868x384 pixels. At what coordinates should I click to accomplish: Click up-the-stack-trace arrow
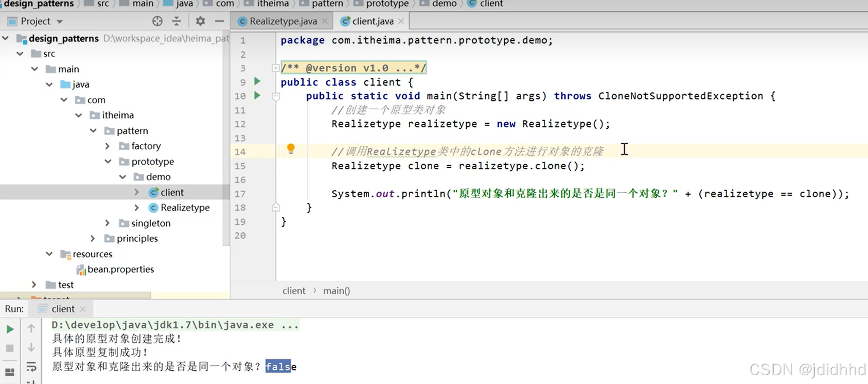[31, 328]
